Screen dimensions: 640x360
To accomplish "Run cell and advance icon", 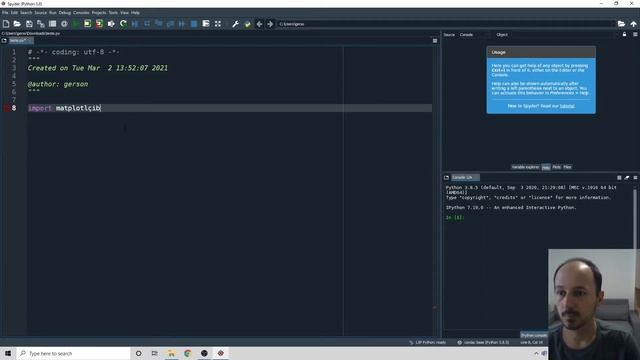I will click(99, 24).
